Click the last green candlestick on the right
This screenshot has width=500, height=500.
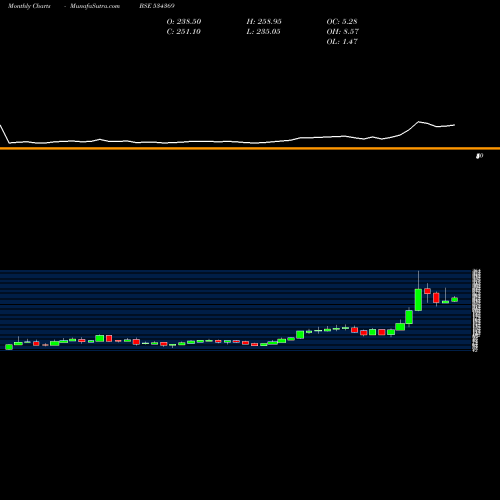coord(455,299)
